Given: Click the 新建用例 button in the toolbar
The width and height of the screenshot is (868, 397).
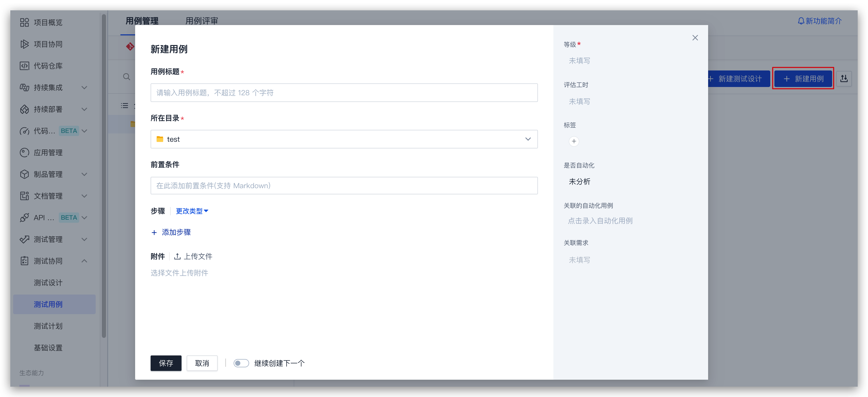Looking at the screenshot, I should (803, 78).
